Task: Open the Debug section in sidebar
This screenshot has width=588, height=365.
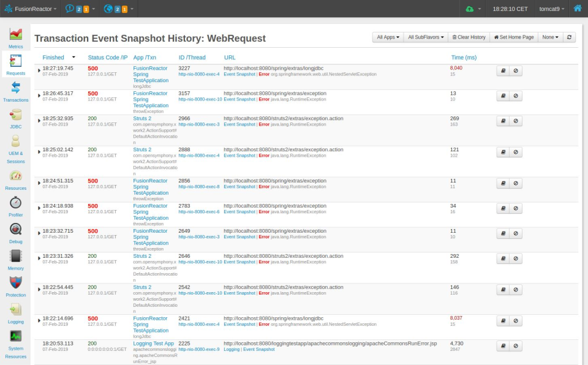Action: point(15,234)
